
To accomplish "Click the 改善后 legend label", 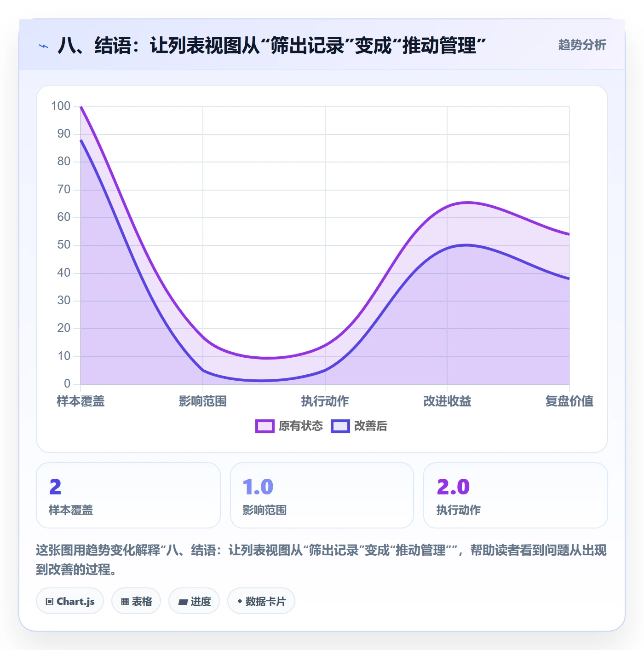I will pos(370,426).
